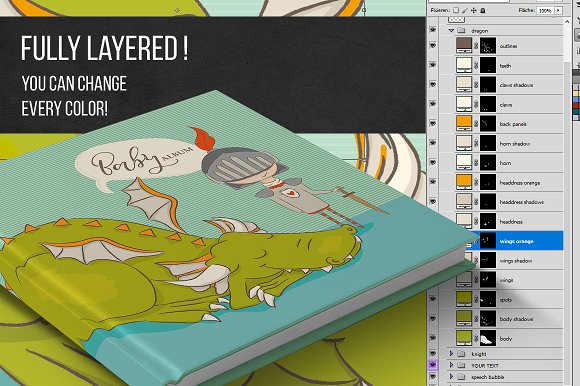The height and width of the screenshot is (386, 580).
Task: Click the dragon group folder icon
Action: (x=461, y=30)
